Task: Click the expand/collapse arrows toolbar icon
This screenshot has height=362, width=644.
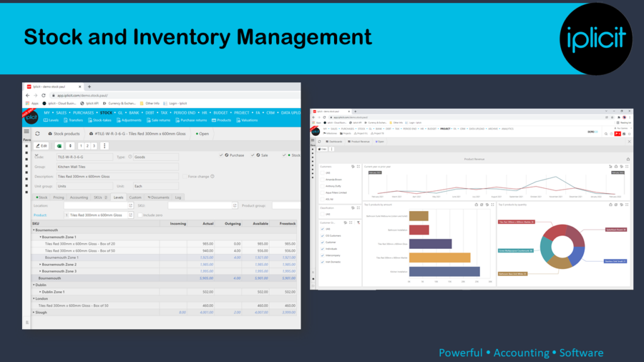Action: point(70,146)
